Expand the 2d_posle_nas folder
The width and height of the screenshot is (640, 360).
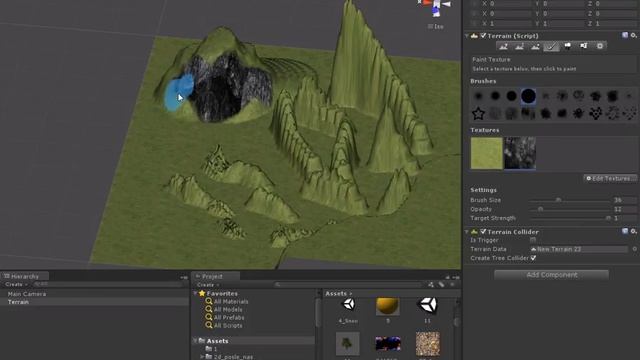[202, 357]
